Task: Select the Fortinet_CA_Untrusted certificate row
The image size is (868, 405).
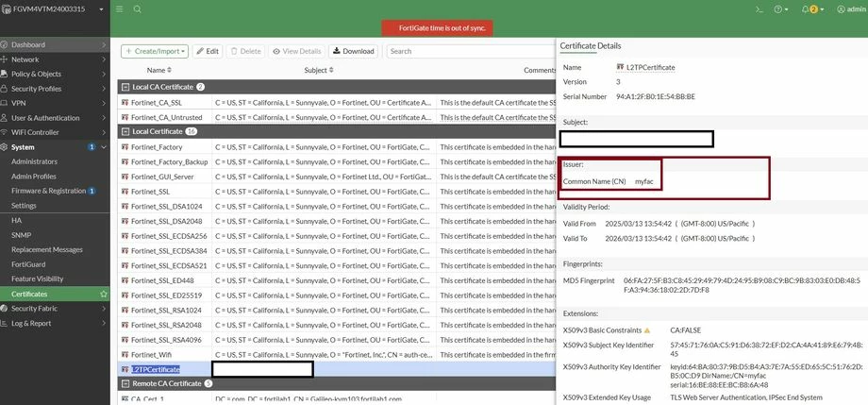Action: pos(337,117)
